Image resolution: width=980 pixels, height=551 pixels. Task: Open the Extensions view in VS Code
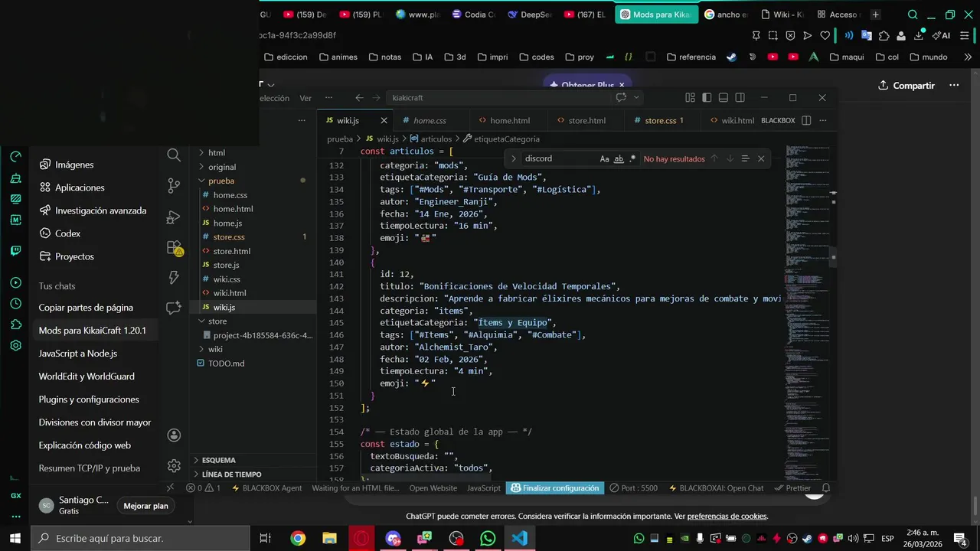click(x=174, y=248)
